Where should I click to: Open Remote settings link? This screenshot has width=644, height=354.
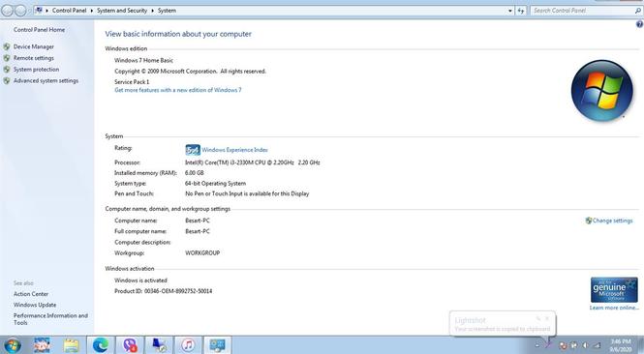click(x=34, y=58)
